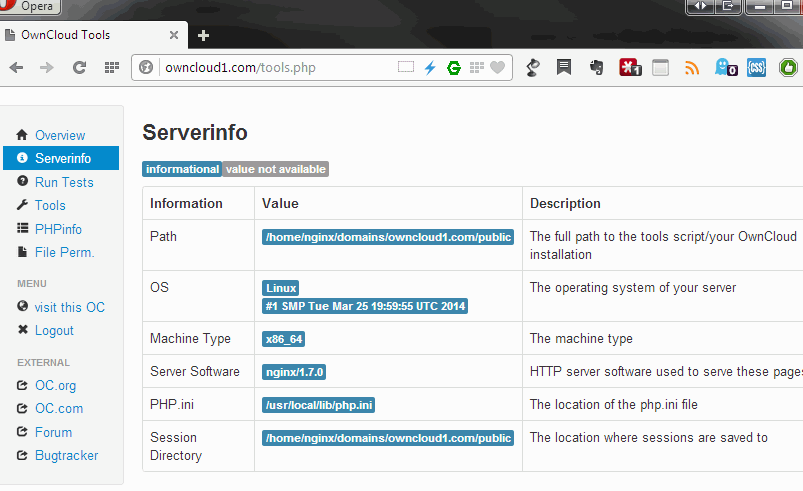Screen dimensions: 803x491
Task: Select Serverinfo in the sidebar
Action: [61, 158]
